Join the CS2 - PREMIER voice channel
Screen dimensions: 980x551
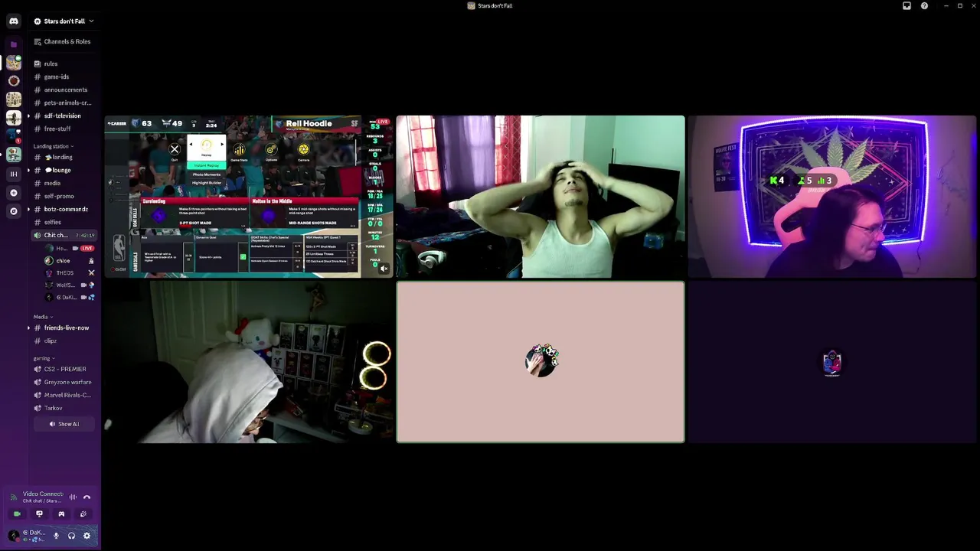[64, 369]
